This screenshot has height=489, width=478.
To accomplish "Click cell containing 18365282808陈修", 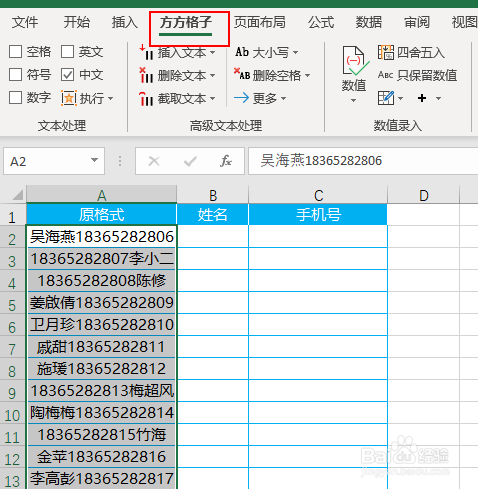I will pos(102,281).
